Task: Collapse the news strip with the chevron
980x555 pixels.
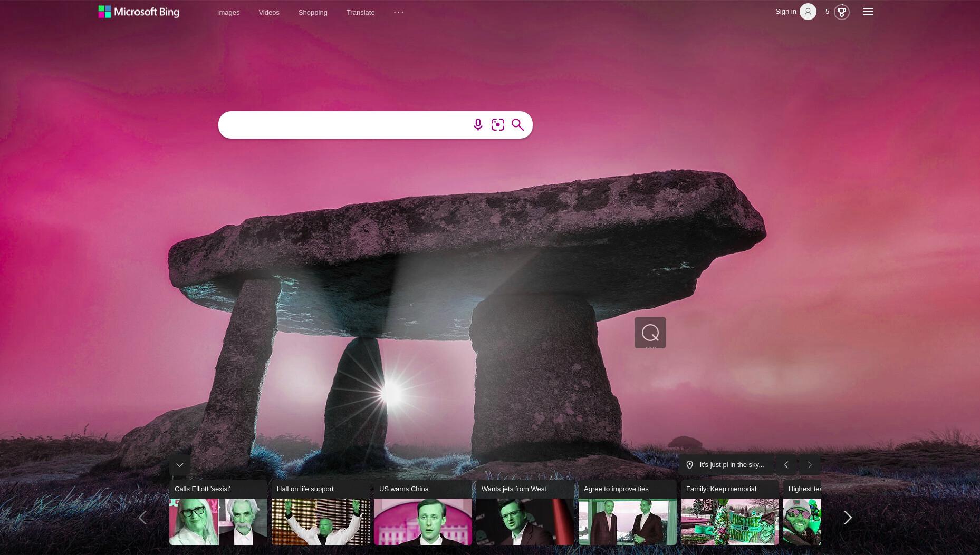Action: [x=180, y=465]
